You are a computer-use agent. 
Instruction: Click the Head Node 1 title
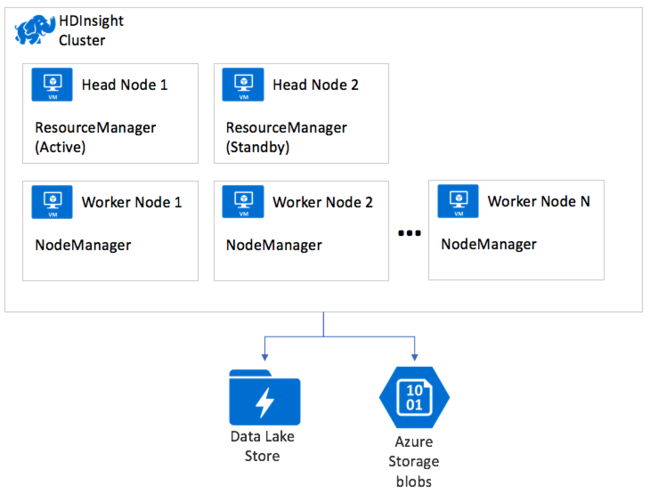pos(124,85)
